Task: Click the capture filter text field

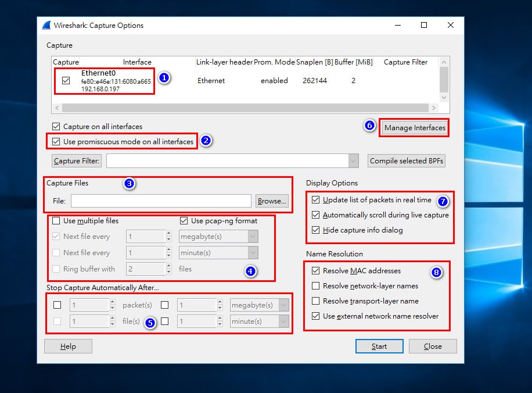Action: coord(227,160)
